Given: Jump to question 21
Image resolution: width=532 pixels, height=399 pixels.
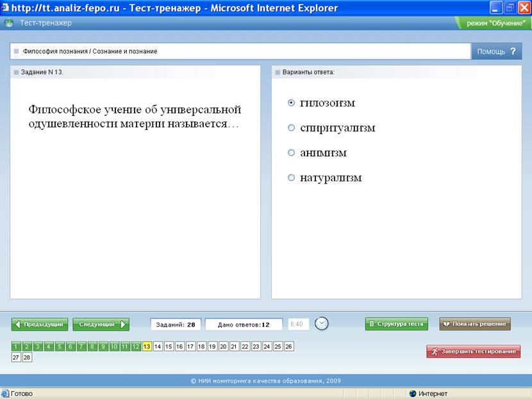Looking at the screenshot, I should pos(234,346).
